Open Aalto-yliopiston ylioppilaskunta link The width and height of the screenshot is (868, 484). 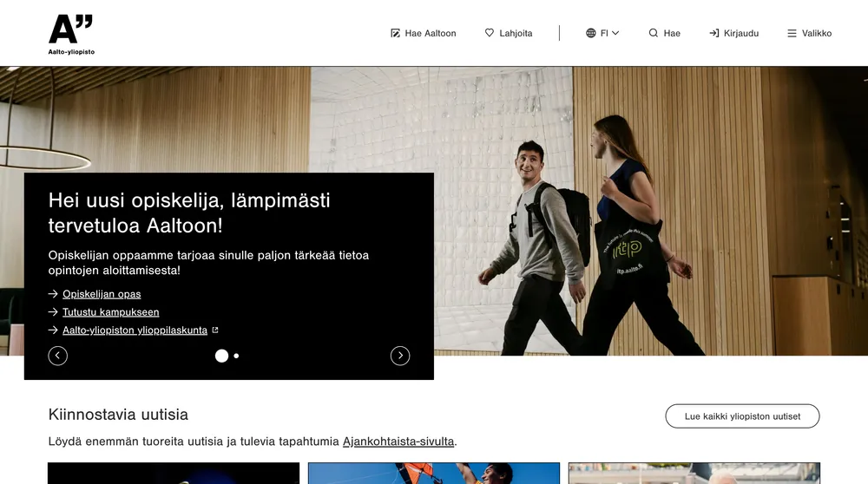click(x=135, y=330)
